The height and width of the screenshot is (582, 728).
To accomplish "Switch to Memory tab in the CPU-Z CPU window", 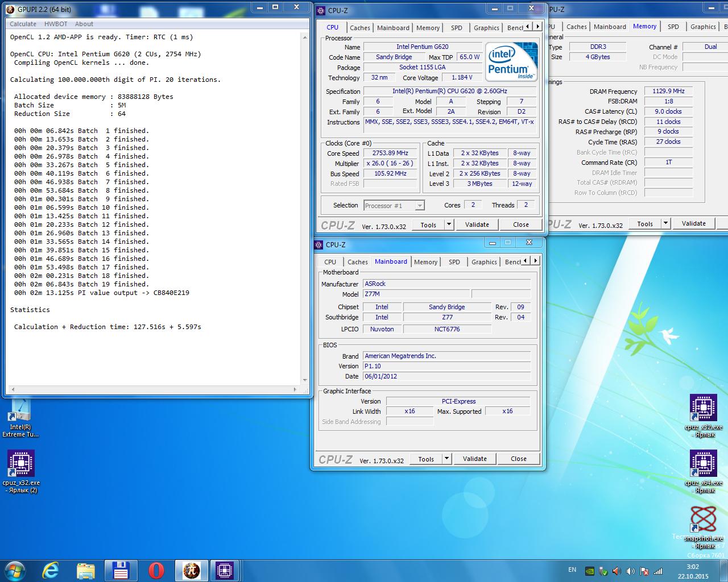I will click(x=428, y=28).
